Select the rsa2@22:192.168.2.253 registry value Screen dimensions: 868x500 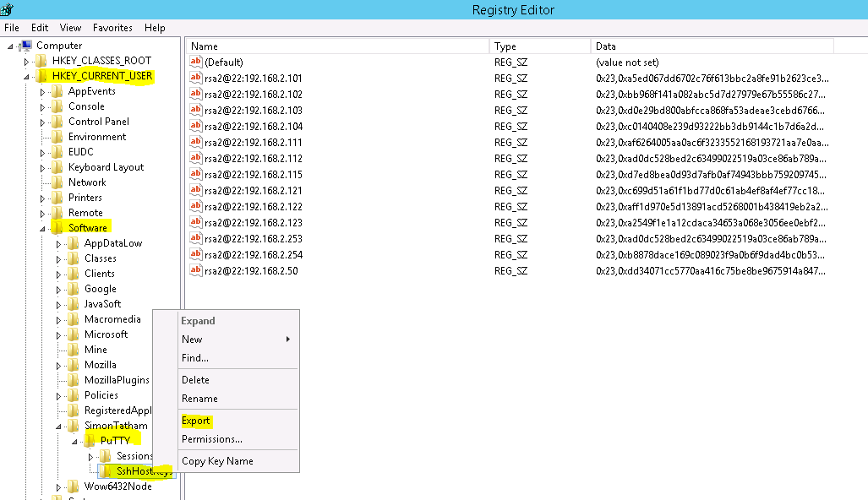(x=254, y=238)
